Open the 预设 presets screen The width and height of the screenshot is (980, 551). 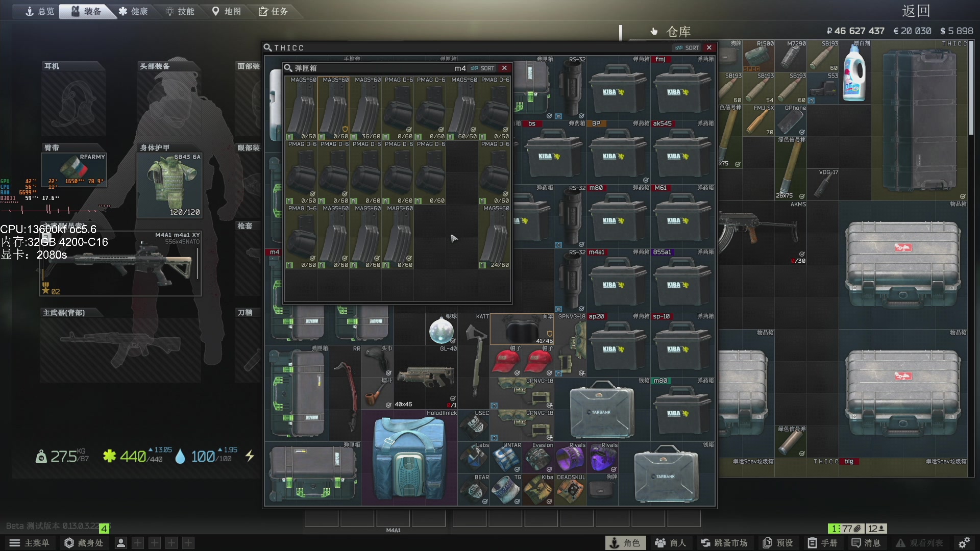pyautogui.click(x=778, y=543)
